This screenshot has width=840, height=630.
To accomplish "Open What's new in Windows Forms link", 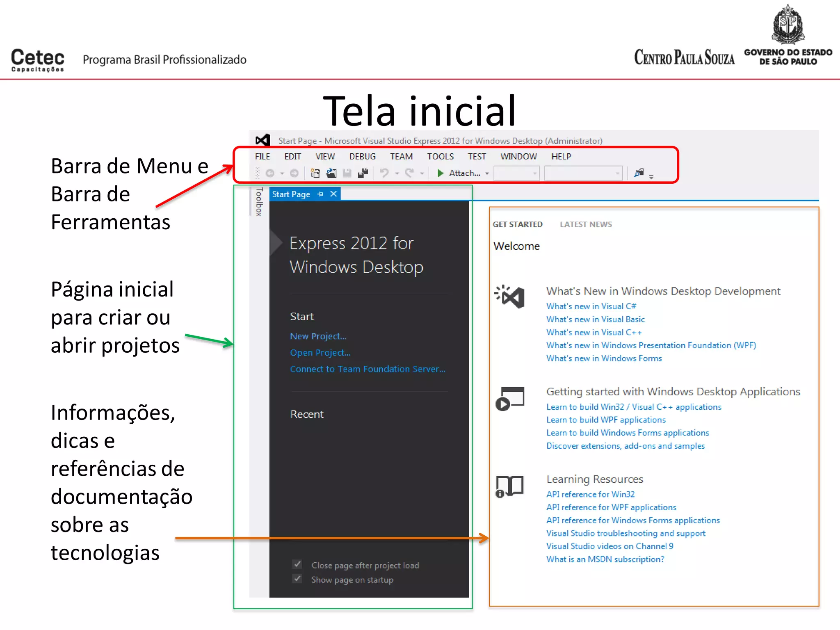I will click(x=604, y=358).
